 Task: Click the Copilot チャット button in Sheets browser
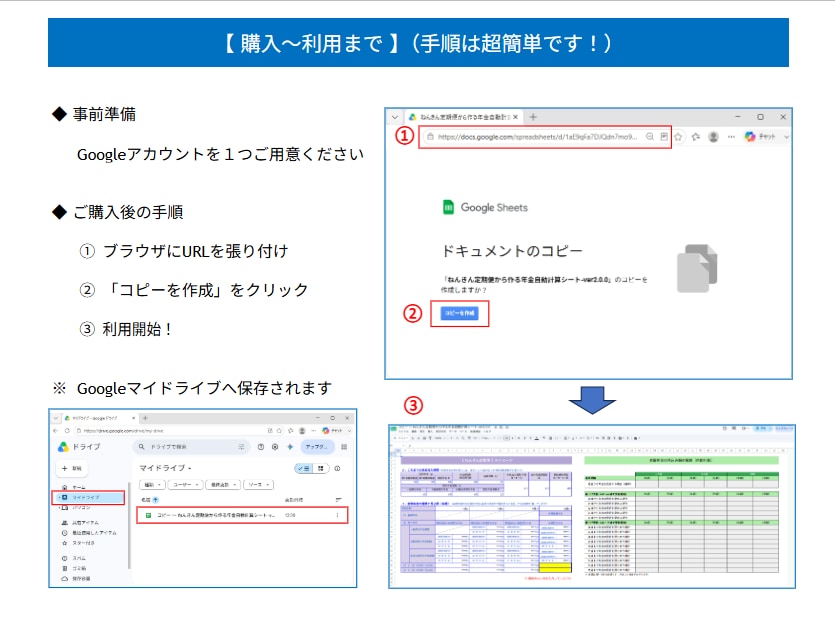(x=760, y=137)
